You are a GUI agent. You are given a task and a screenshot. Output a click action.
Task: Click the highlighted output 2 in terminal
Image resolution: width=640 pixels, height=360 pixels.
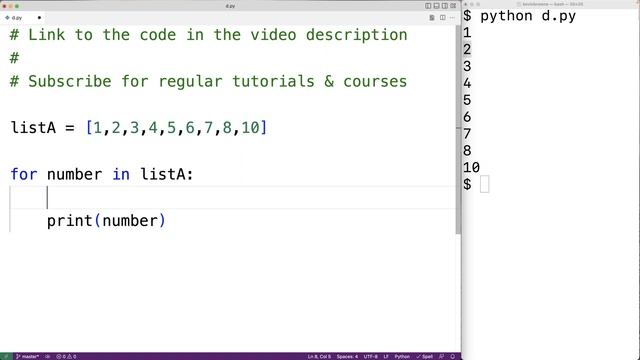[467, 49]
